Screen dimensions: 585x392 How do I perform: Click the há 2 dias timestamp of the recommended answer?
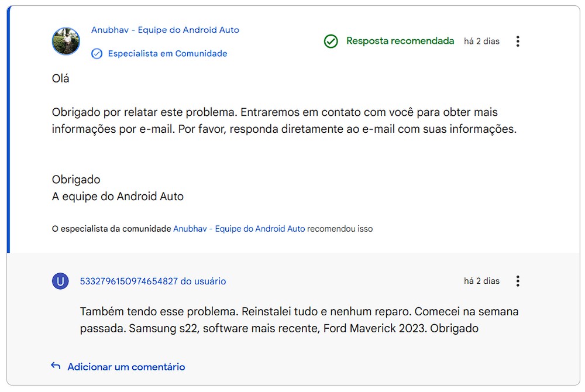point(481,41)
